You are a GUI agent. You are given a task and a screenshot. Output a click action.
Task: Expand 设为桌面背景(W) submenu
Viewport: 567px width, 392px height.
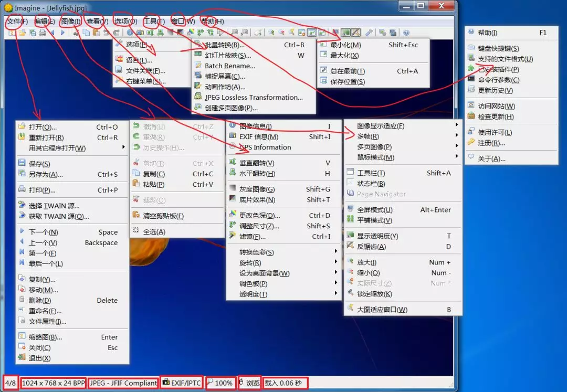click(x=284, y=273)
